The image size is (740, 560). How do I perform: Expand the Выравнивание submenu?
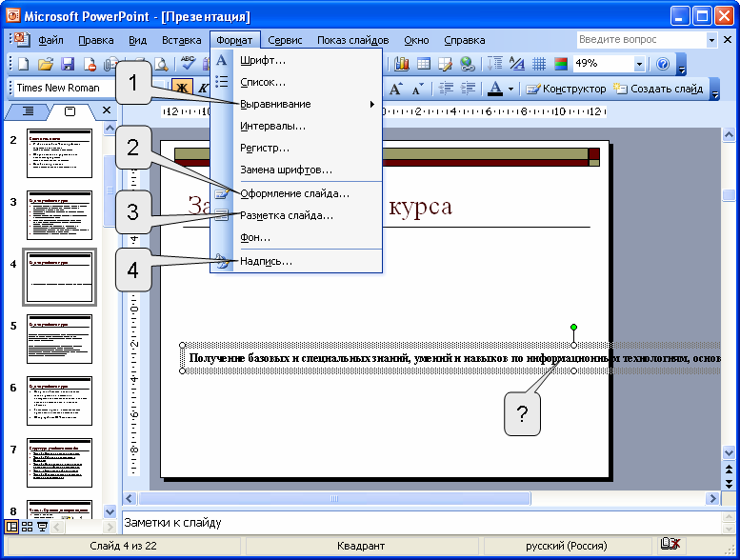pyautogui.click(x=296, y=104)
